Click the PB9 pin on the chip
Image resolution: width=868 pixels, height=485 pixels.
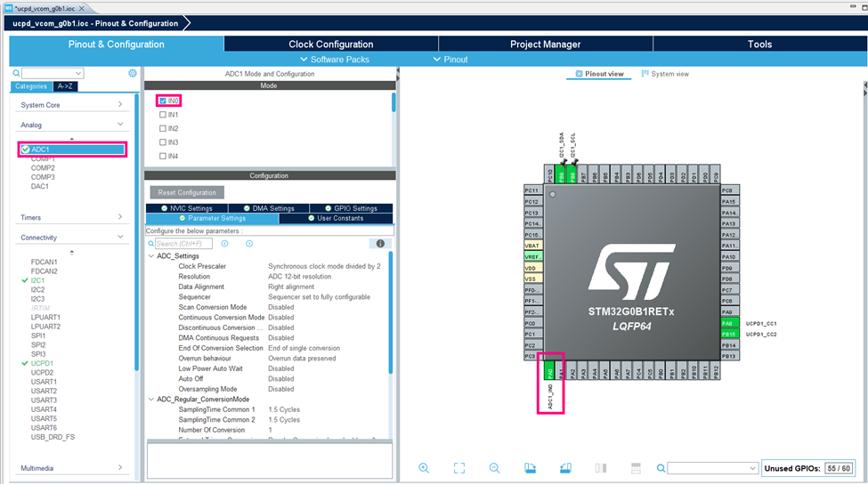561,174
